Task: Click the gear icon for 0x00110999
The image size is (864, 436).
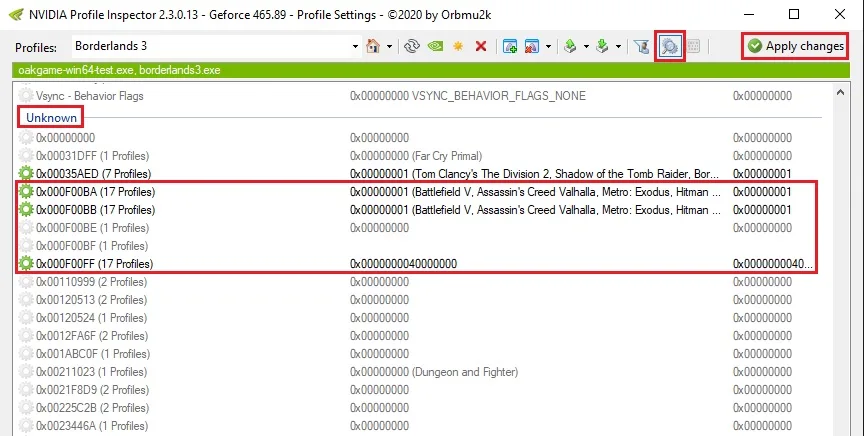Action: tap(26, 282)
